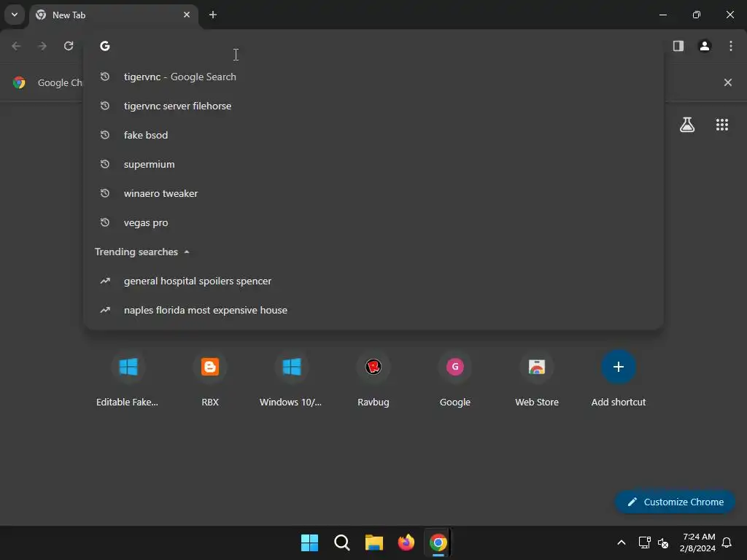Open the side panel icon
This screenshot has width=747, height=560.
click(678, 46)
